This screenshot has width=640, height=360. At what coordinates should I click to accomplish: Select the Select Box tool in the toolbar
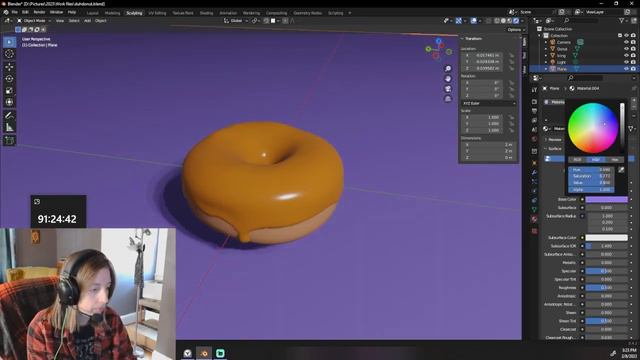(9, 42)
